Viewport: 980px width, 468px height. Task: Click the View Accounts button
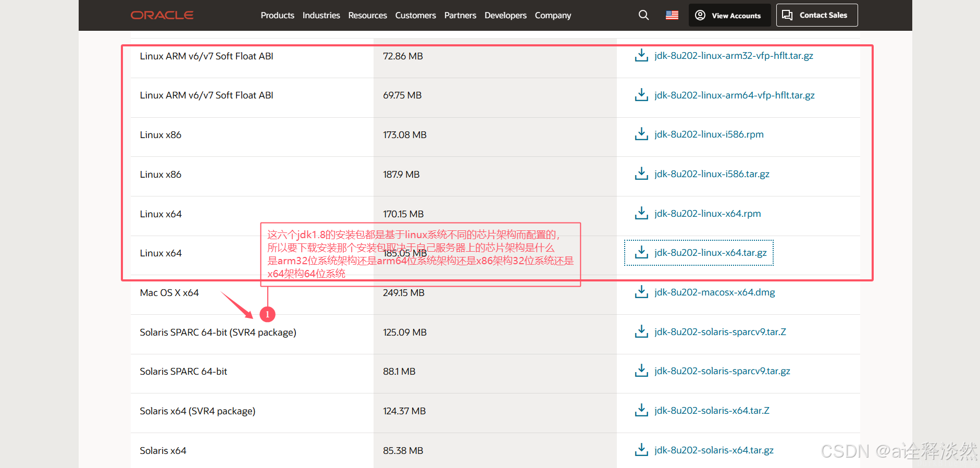pos(729,15)
